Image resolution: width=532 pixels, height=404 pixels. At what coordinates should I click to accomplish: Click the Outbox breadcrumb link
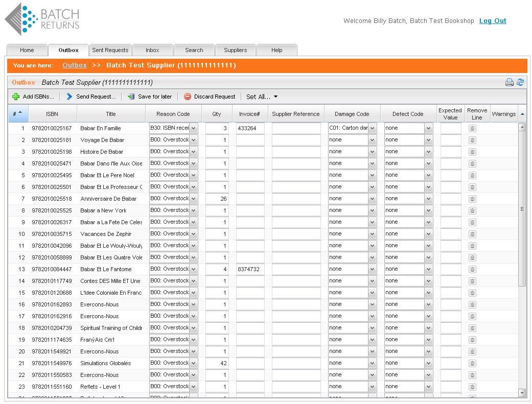(x=74, y=65)
